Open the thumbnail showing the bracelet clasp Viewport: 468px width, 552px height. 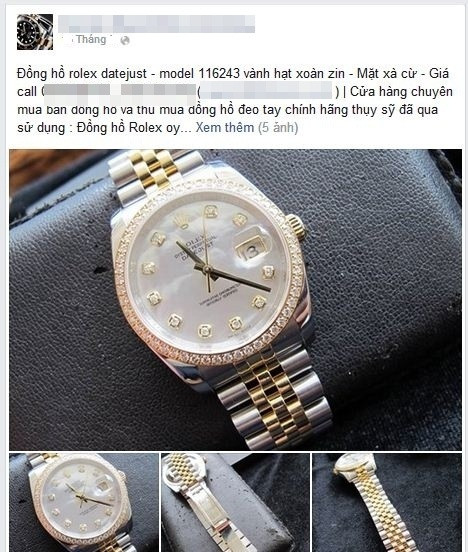point(235,502)
